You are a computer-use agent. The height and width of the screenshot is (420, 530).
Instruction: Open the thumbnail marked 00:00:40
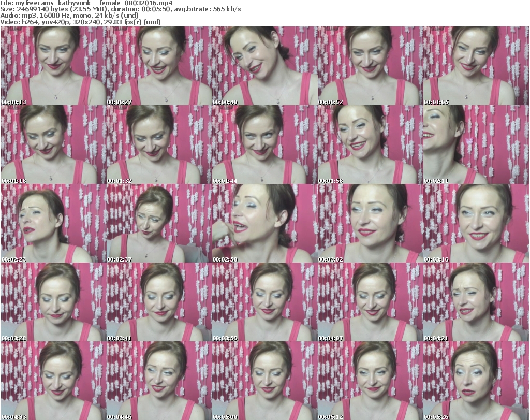click(264, 66)
